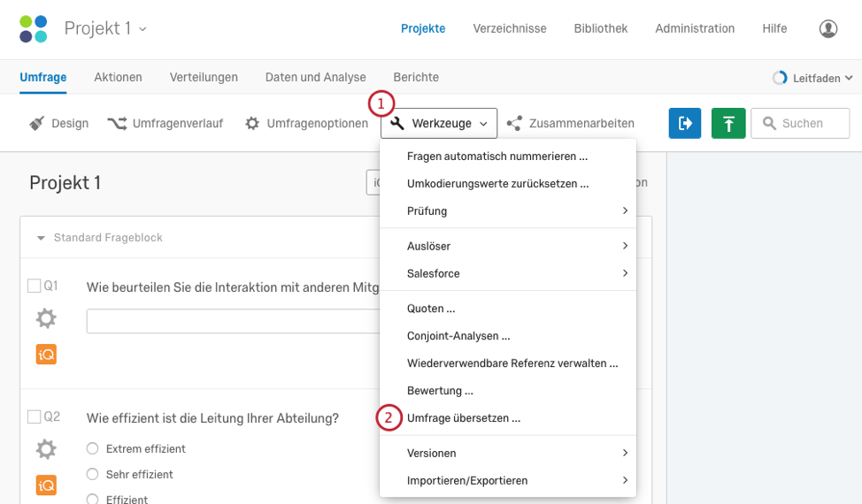Click the blue preview survey button
862x504 pixels.
[685, 124]
